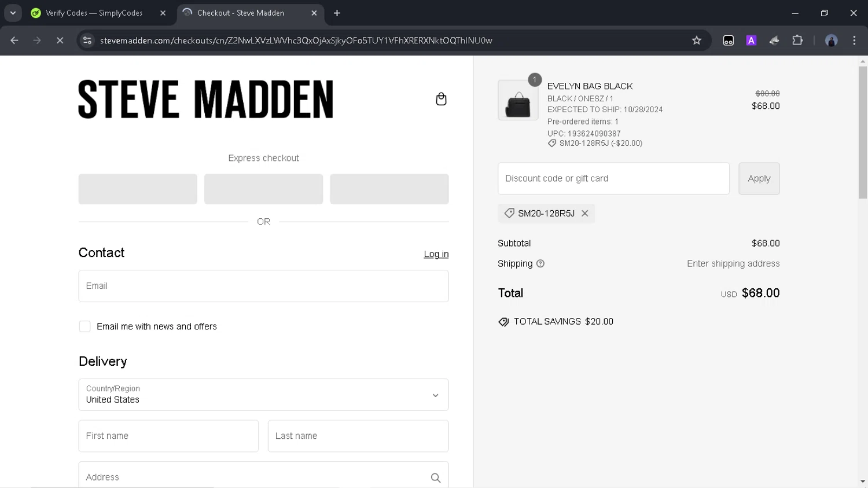Click the middle express checkout button
This screenshot has height=488, width=868.
click(x=263, y=189)
